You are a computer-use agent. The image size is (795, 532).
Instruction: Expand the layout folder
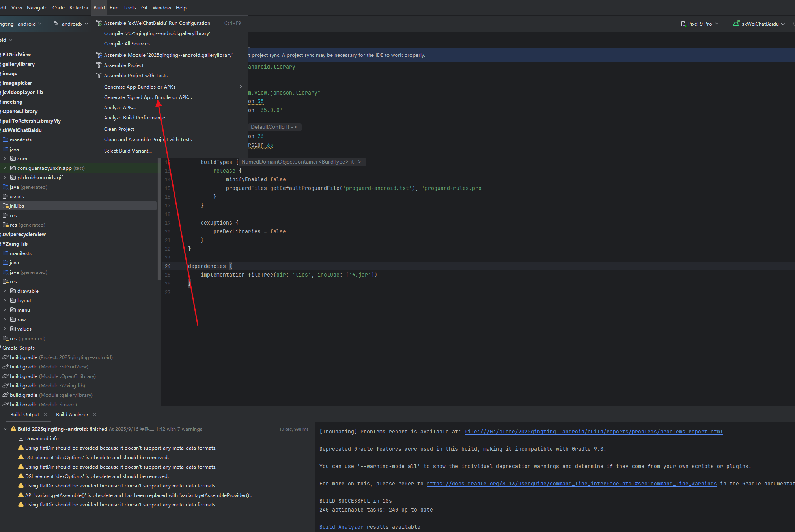[4, 300]
